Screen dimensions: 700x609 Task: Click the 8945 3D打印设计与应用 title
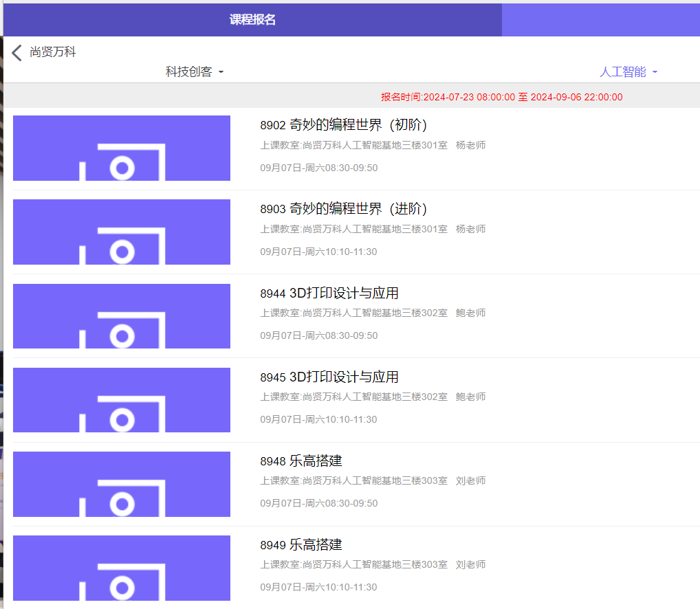click(x=329, y=377)
